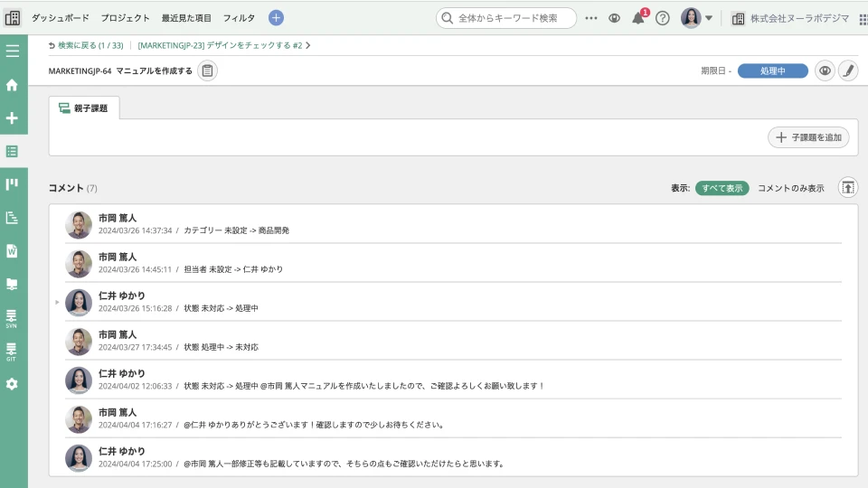Click the keyword search field

[506, 18]
